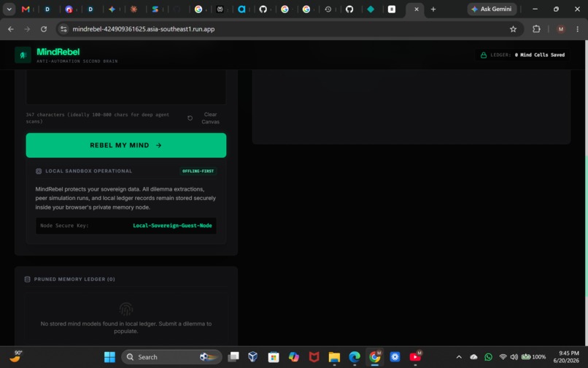Open Task View on the taskbar
Image resolution: width=588 pixels, height=368 pixels.
(233, 357)
